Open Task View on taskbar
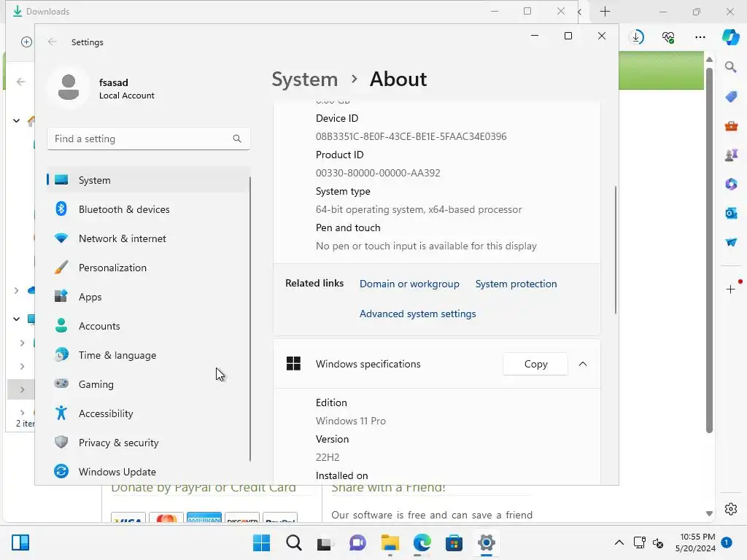The image size is (747, 560). (x=325, y=542)
